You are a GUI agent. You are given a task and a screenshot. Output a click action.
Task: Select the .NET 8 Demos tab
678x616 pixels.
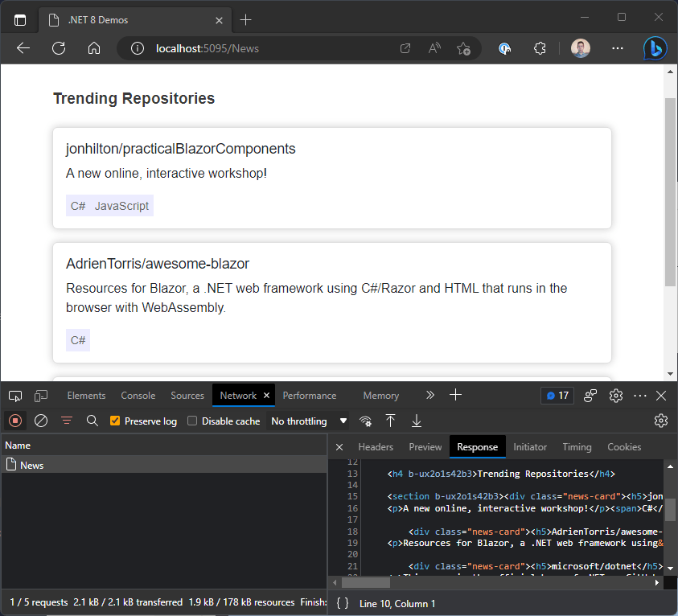click(x=135, y=20)
